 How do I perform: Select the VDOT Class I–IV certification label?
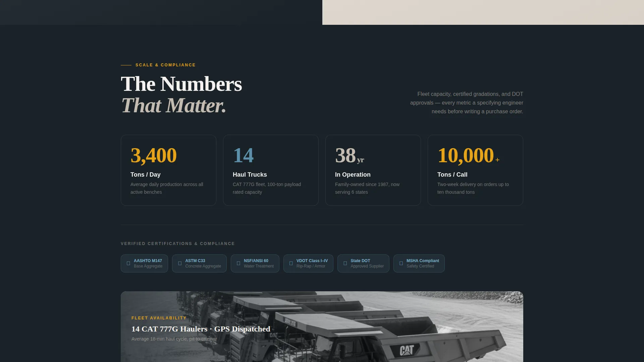pos(312,261)
